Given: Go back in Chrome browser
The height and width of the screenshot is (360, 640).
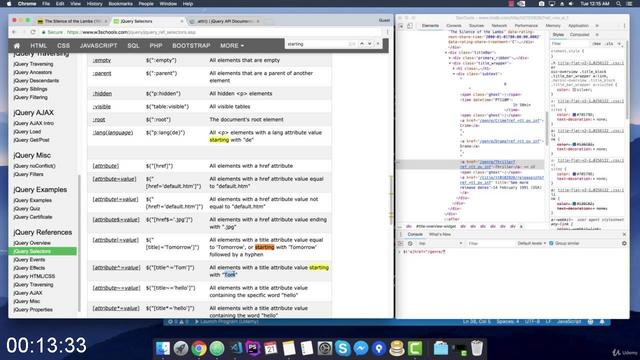Looking at the screenshot, I should click(x=14, y=32).
